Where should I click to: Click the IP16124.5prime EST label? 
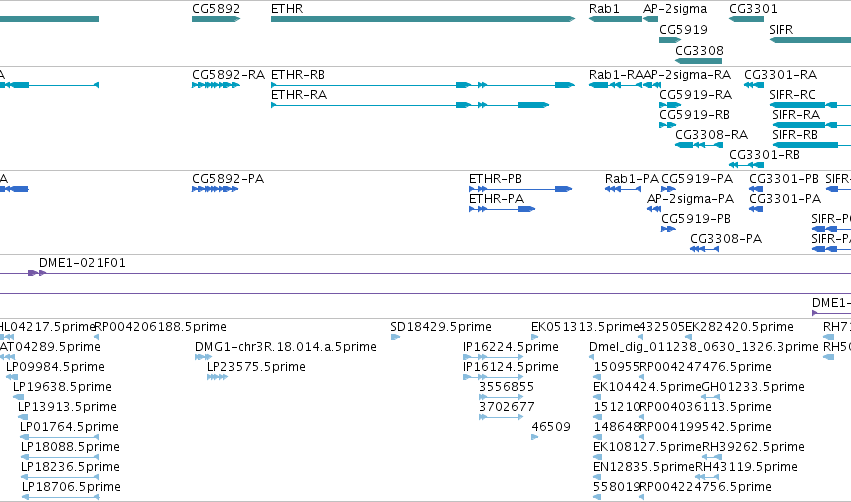click(x=511, y=367)
